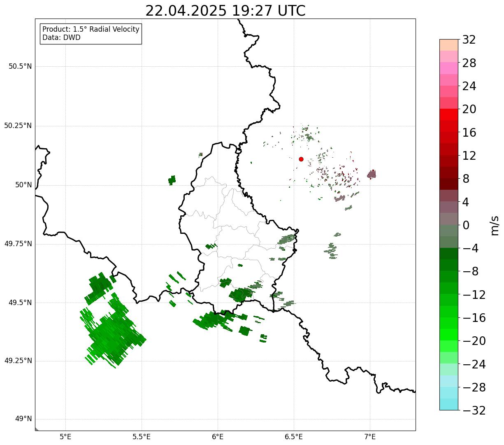Click the colorbar tick label 24
The width and height of the screenshot is (504, 445).
click(x=469, y=86)
